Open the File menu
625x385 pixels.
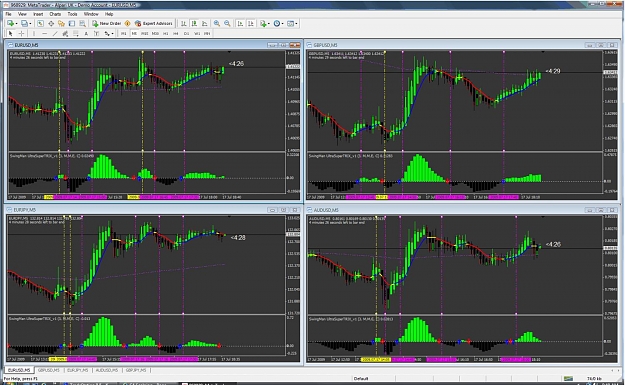pos(8,14)
